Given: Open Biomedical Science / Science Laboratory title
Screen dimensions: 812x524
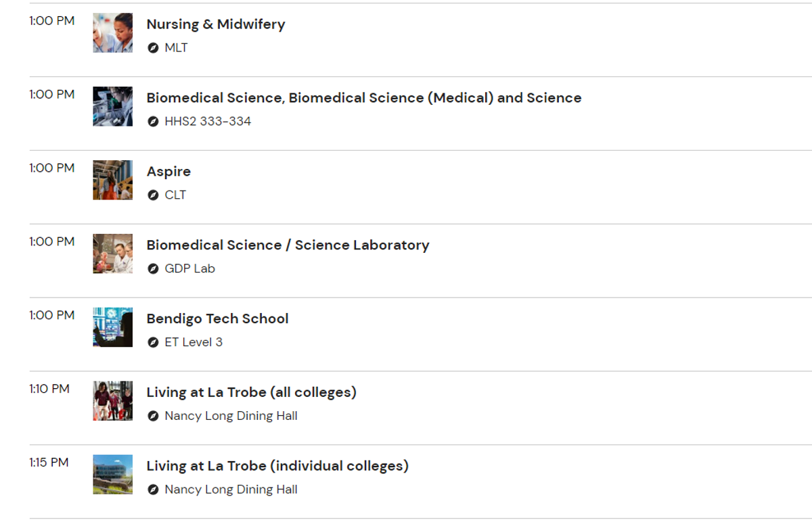Looking at the screenshot, I should click(288, 245).
